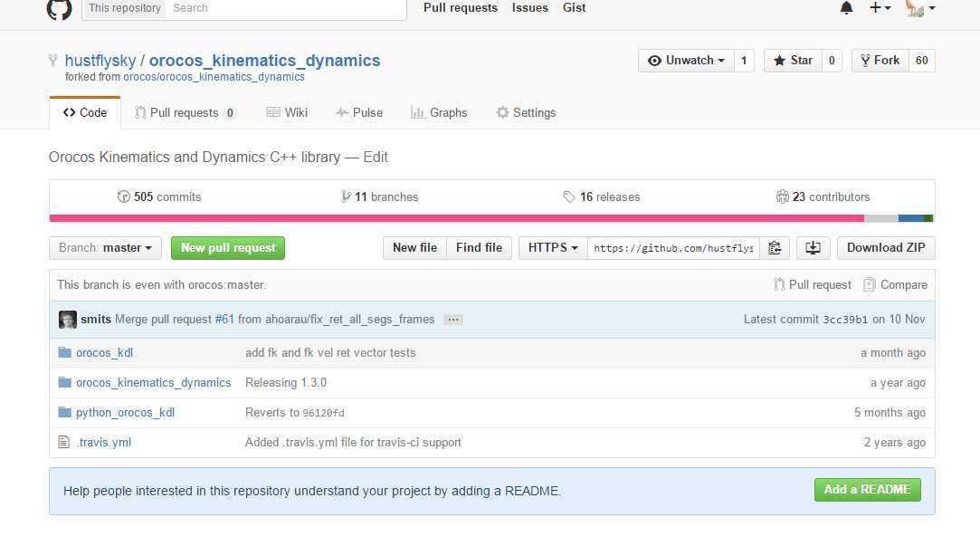View 23 contributors
This screenshot has height=546, width=980.
coord(823,197)
